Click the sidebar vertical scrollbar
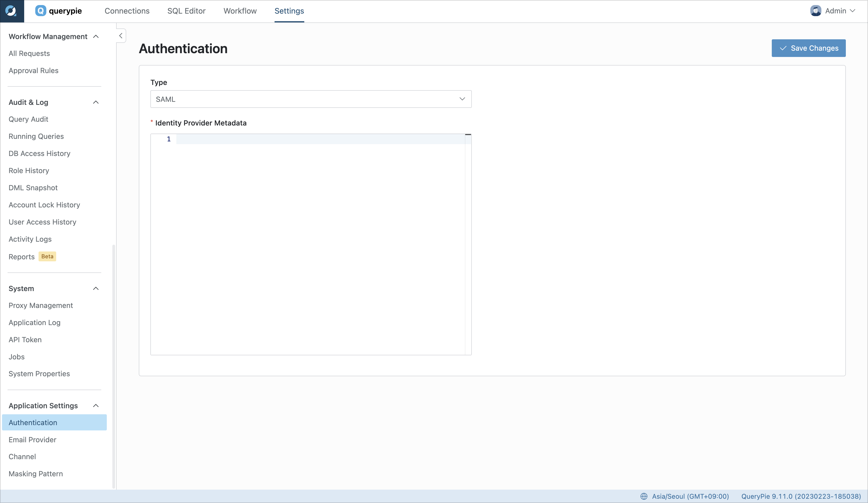This screenshot has width=868, height=503. [114, 367]
